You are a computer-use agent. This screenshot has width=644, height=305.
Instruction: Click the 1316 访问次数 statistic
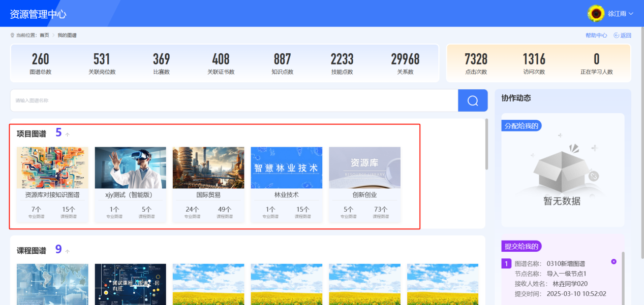click(534, 63)
